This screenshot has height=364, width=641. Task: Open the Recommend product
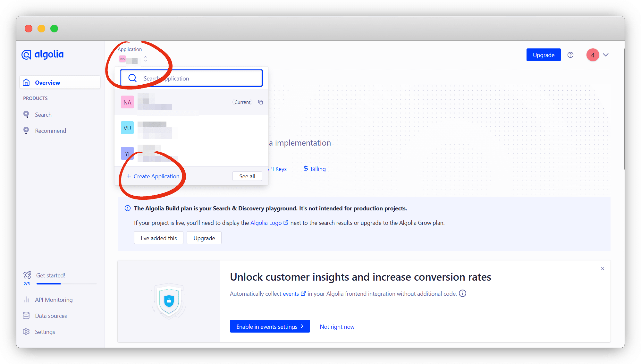[50, 131]
